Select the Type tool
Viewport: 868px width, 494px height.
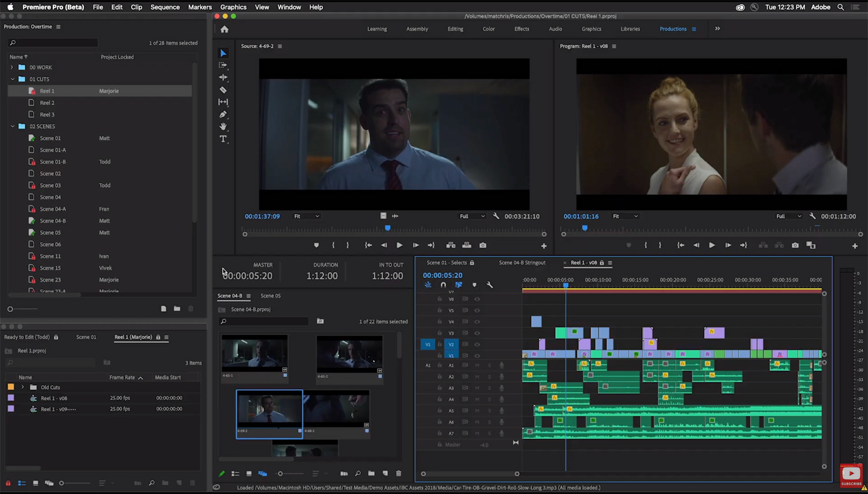(x=223, y=139)
